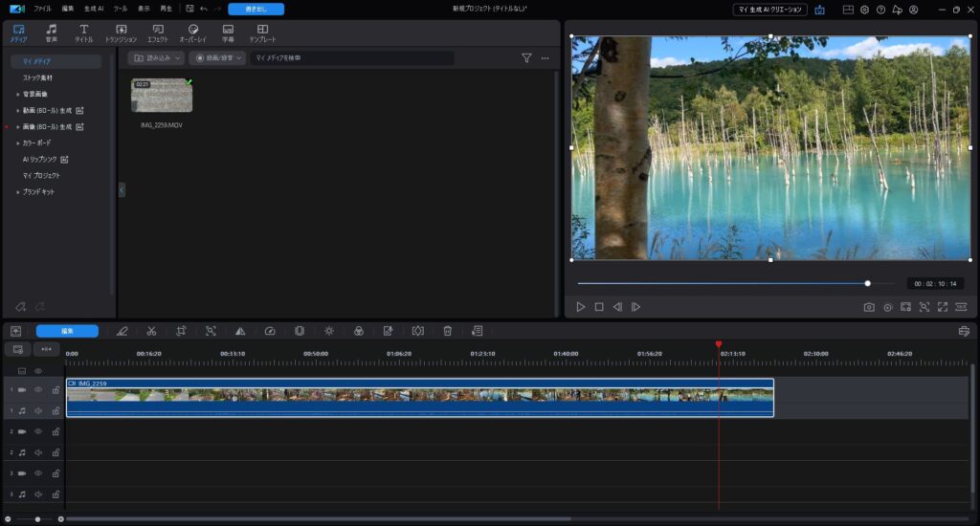
Task: Mute audio track 3 speaker icon
Action: (38, 494)
